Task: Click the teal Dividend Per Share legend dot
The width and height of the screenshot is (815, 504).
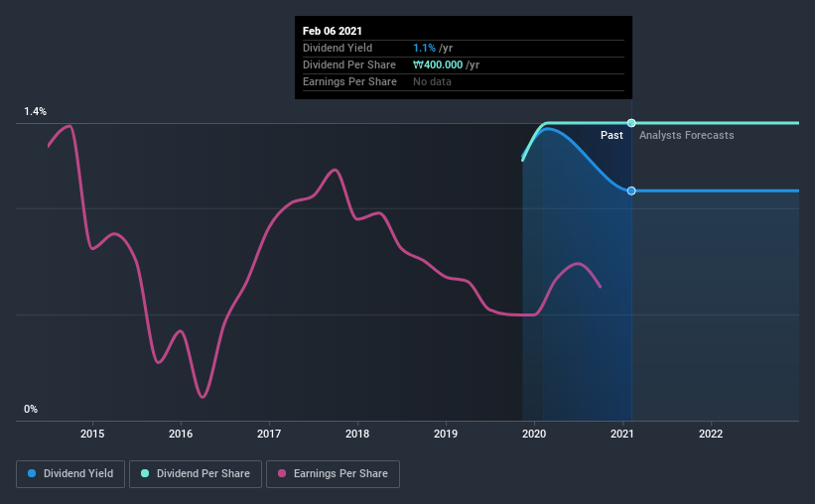Action: click(145, 473)
